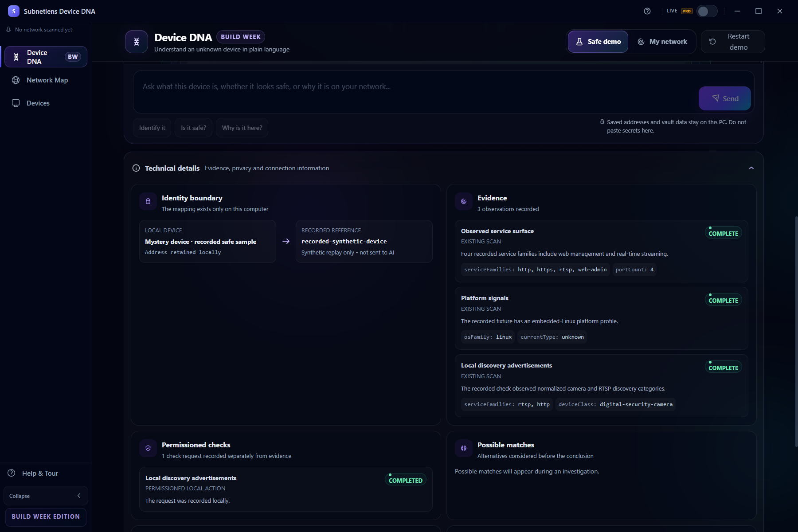Click the Device DNA sidebar helix icon
This screenshot has width=798, height=532.
pos(16,57)
